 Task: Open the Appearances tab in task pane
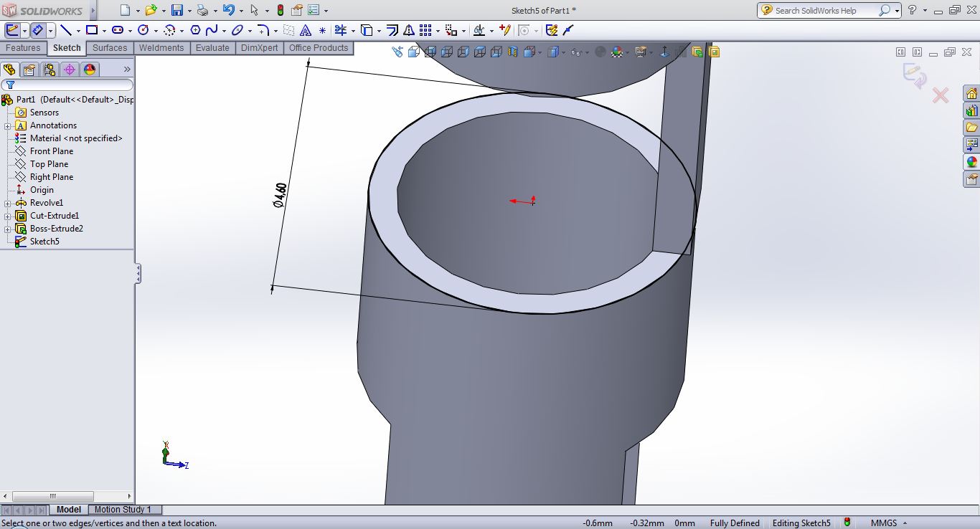tap(971, 162)
